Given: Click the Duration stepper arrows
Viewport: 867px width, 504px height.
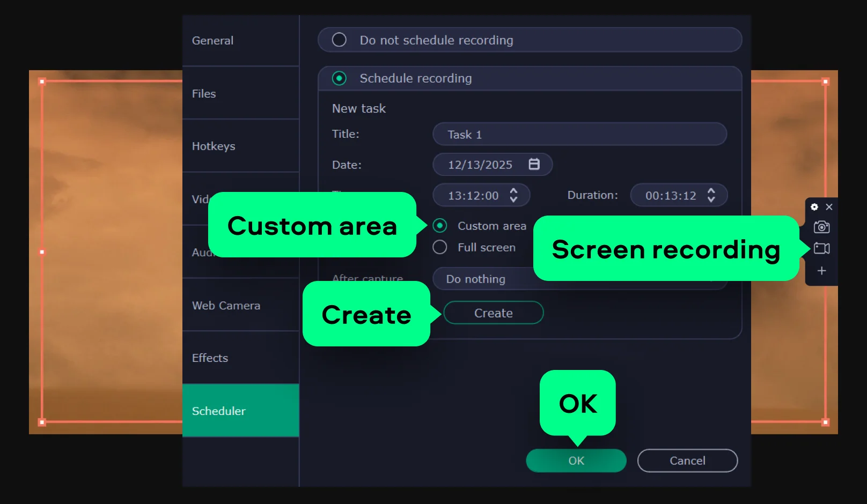Looking at the screenshot, I should click(x=711, y=195).
